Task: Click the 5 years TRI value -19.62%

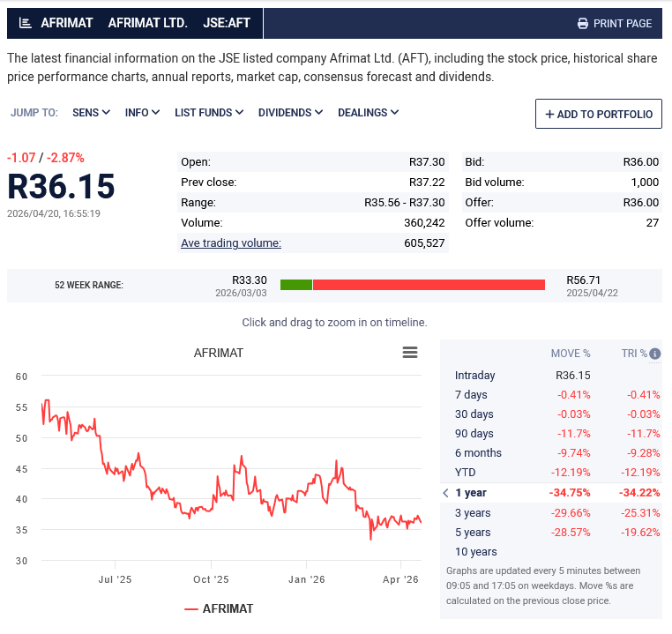Action: (x=640, y=532)
